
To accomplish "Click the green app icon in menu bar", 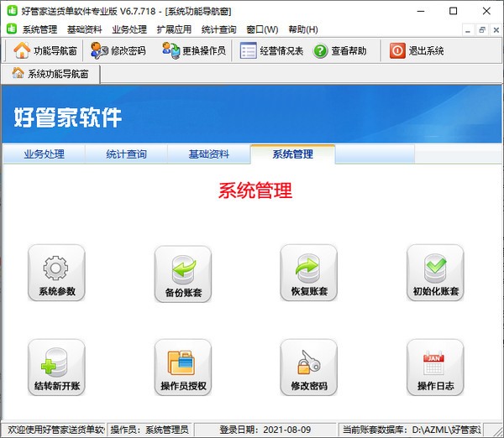I will 12,29.
